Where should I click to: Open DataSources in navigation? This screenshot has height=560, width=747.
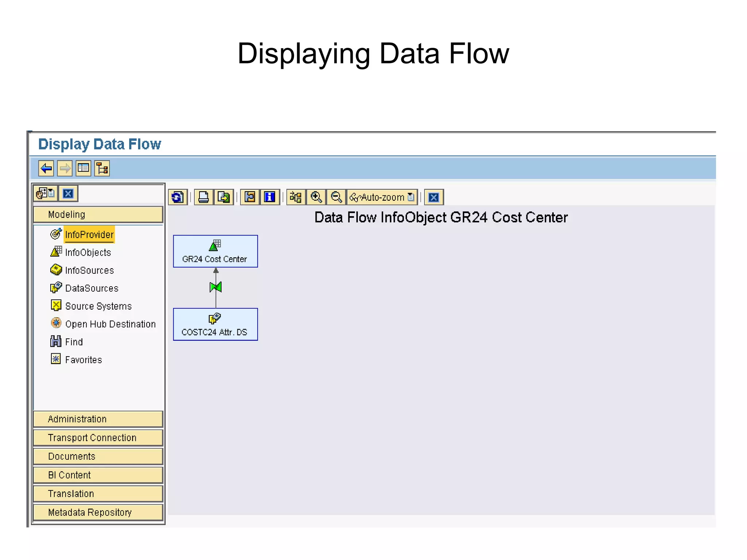[92, 288]
